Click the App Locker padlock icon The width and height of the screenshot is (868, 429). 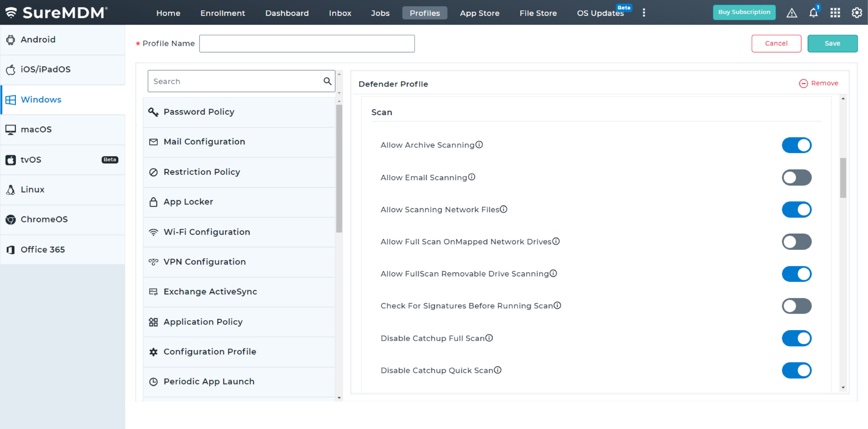click(153, 202)
